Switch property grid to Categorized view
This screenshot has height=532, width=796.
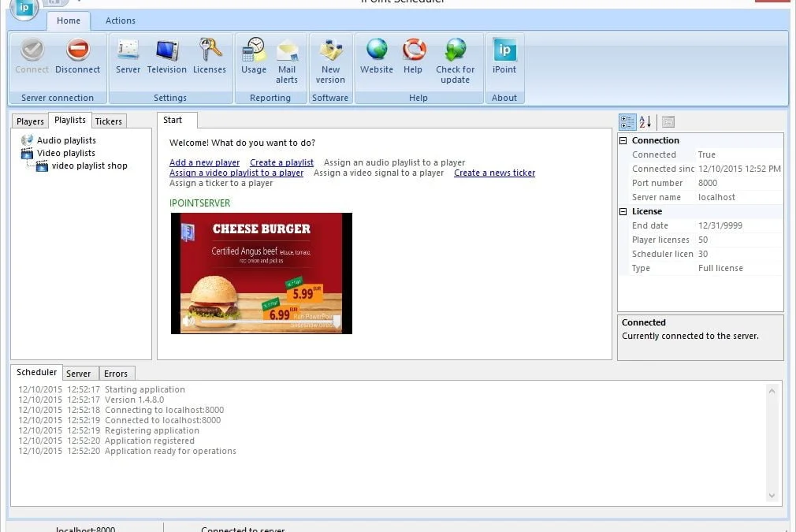pyautogui.click(x=627, y=122)
